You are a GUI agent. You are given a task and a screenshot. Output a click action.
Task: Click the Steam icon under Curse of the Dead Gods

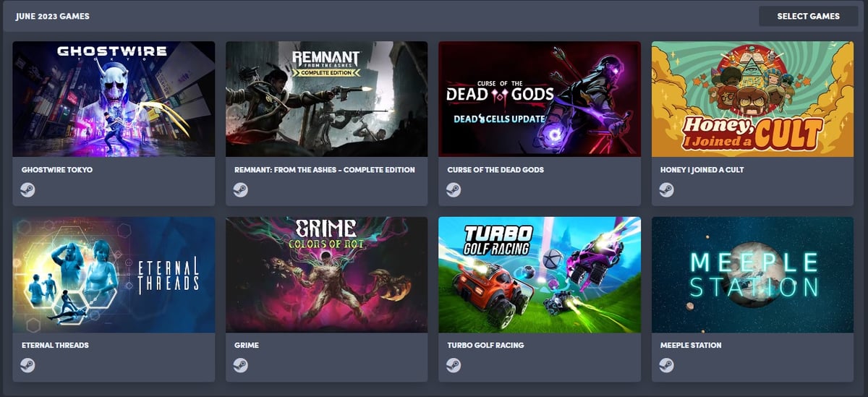point(454,190)
